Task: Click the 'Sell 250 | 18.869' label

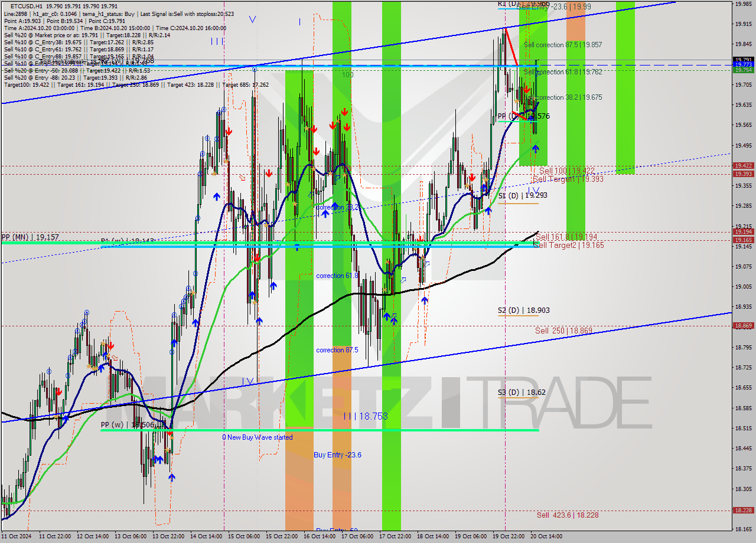Action: point(563,331)
